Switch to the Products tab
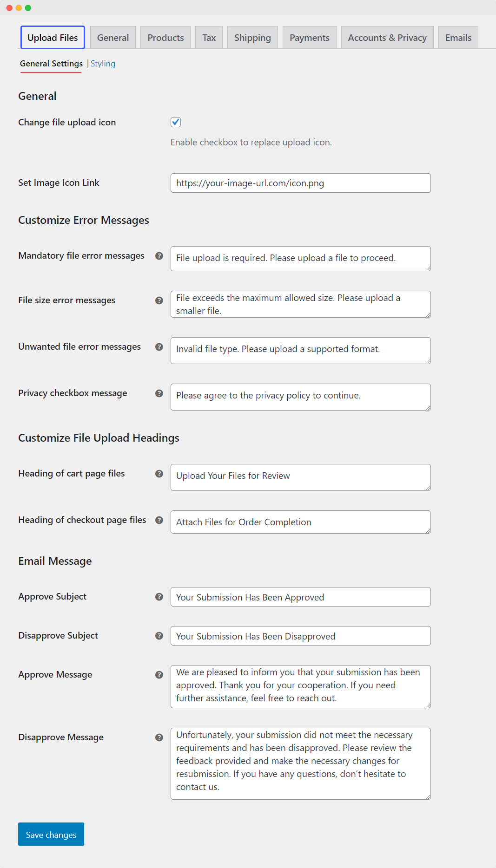Screen dimensions: 496x868 (x=165, y=37)
